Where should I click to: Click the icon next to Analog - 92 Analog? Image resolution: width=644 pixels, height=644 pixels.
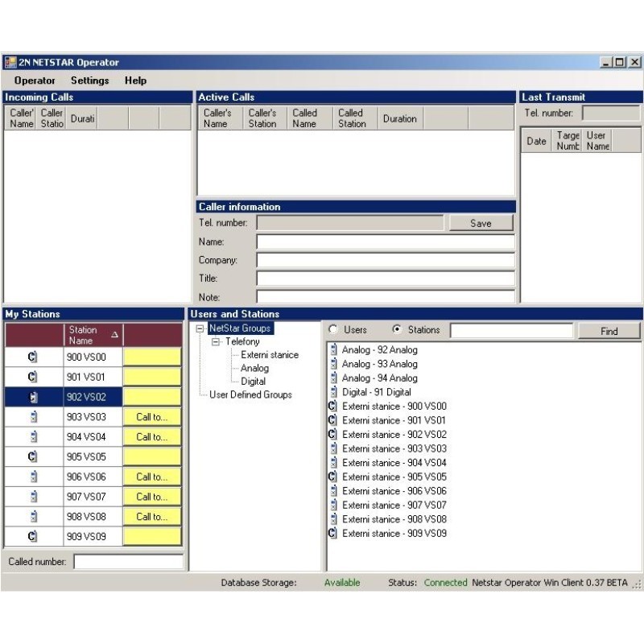[333, 350]
